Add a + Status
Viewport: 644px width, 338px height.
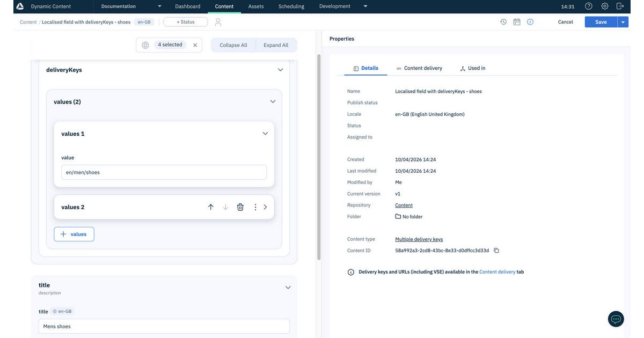point(186,22)
